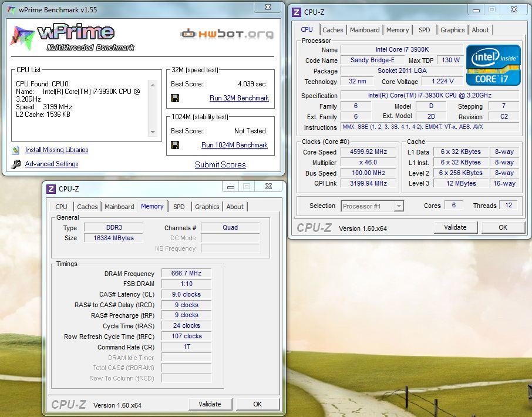Viewport: 532px width, 417px height.
Task: Switch to Caches tab in CPU window
Action: (x=333, y=30)
